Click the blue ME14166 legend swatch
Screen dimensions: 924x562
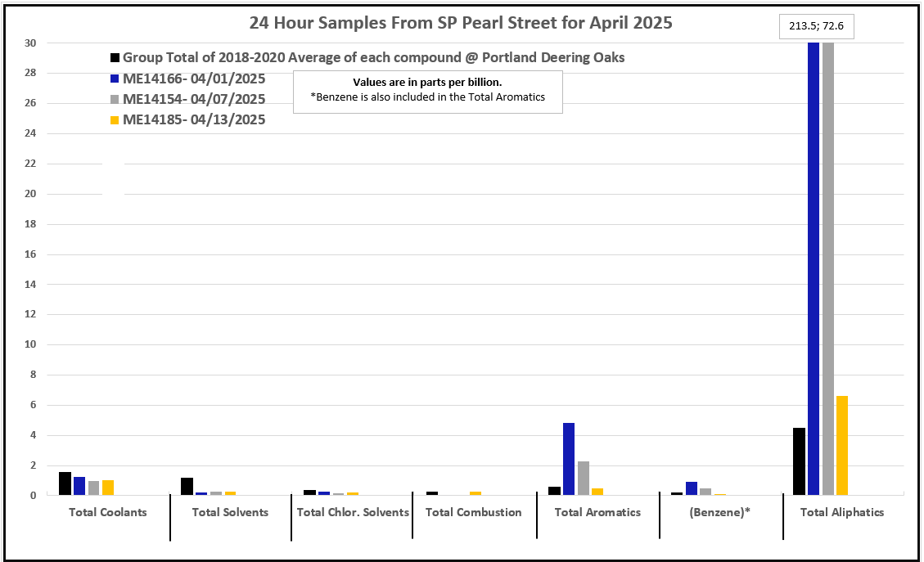pos(115,79)
